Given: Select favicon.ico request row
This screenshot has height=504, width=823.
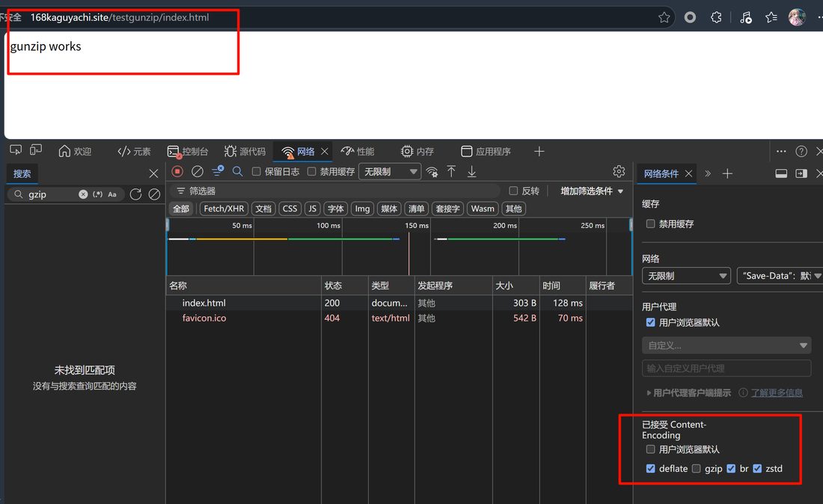Looking at the screenshot, I should [399, 318].
